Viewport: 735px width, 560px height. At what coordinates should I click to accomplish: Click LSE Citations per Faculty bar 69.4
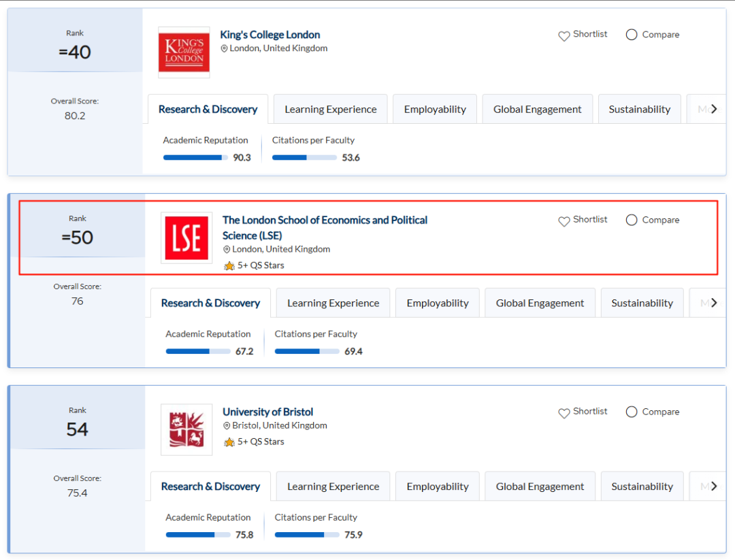[x=307, y=352]
